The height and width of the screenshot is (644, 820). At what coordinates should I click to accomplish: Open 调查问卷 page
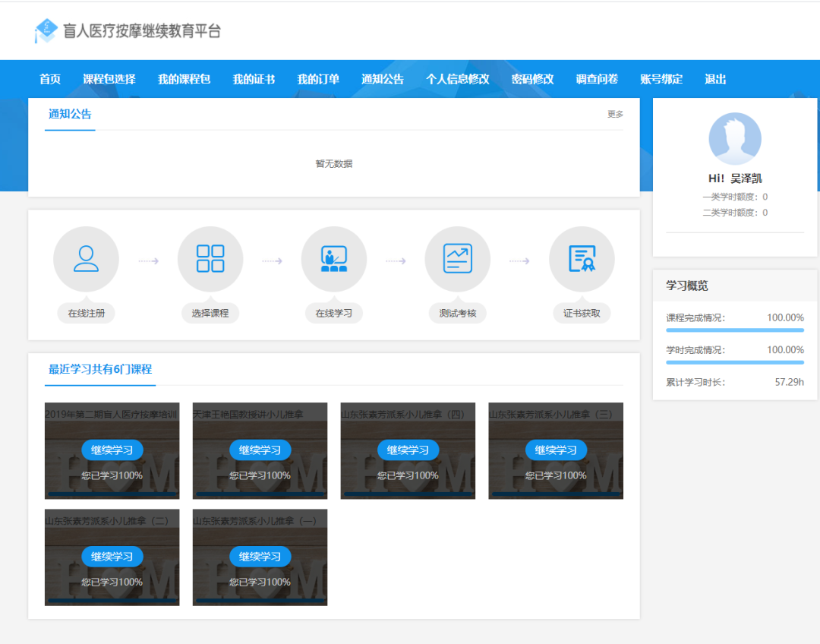[597, 79]
